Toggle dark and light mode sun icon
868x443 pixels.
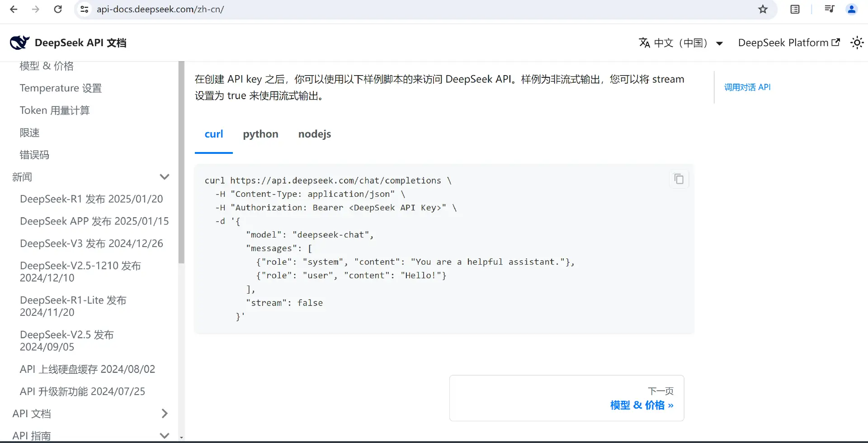click(857, 43)
